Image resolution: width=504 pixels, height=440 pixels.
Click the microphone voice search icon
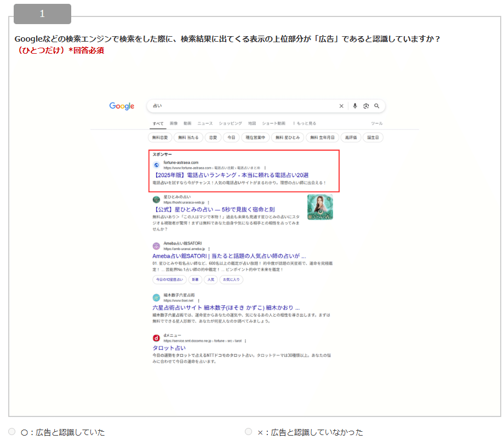pos(355,106)
